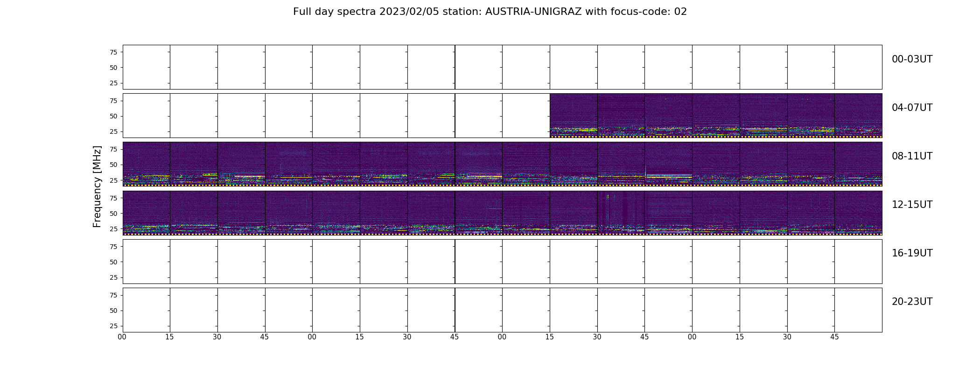Select last spectrogram tile in 12-15UT row

pyautogui.click(x=858, y=213)
